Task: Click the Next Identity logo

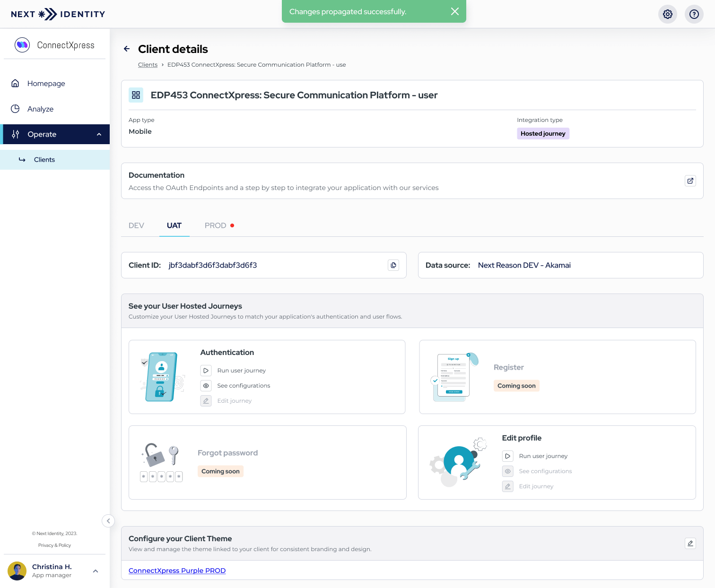Action: point(58,14)
